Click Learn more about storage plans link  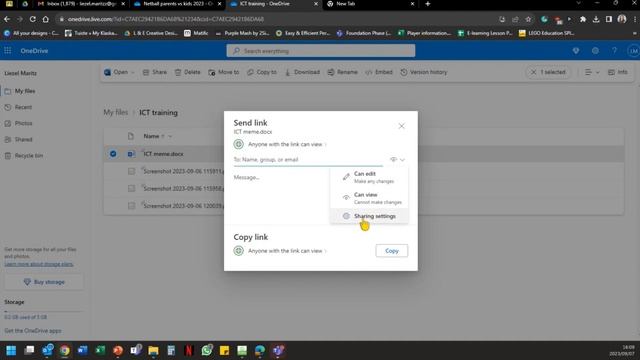coord(39,264)
